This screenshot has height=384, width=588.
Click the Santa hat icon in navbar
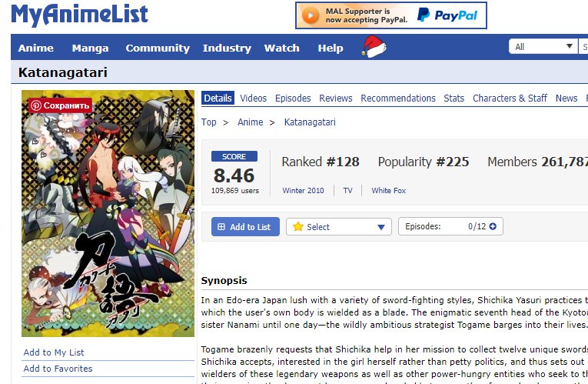tap(374, 46)
